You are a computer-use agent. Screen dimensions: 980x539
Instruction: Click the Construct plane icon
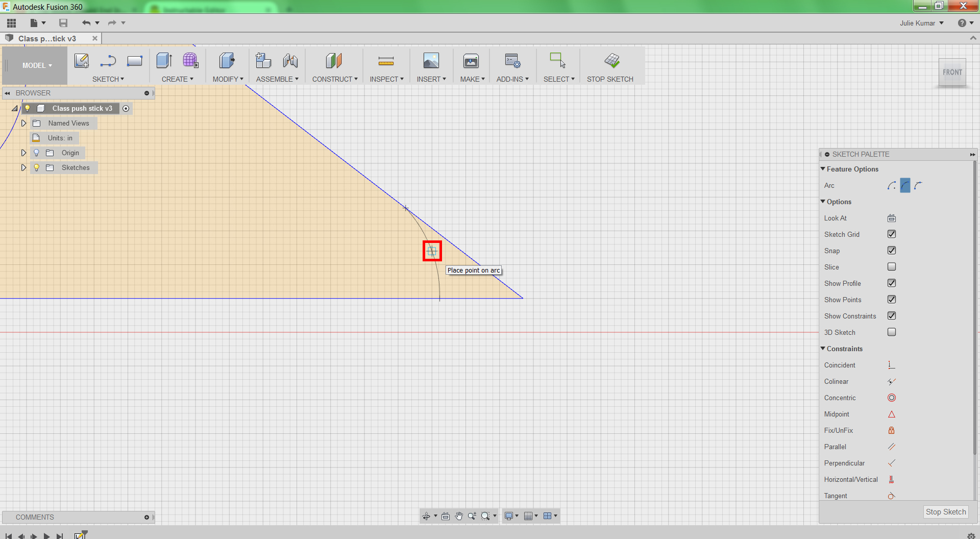click(x=334, y=61)
